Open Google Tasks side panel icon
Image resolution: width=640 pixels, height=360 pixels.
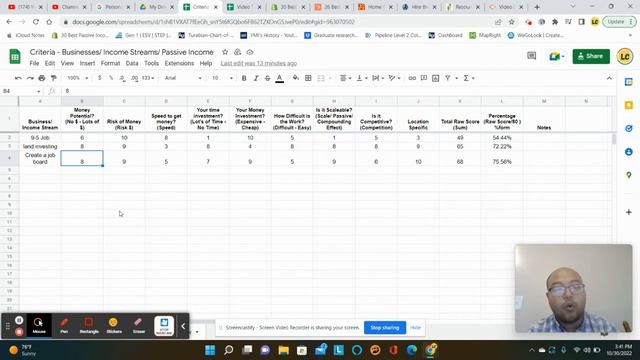point(629,129)
